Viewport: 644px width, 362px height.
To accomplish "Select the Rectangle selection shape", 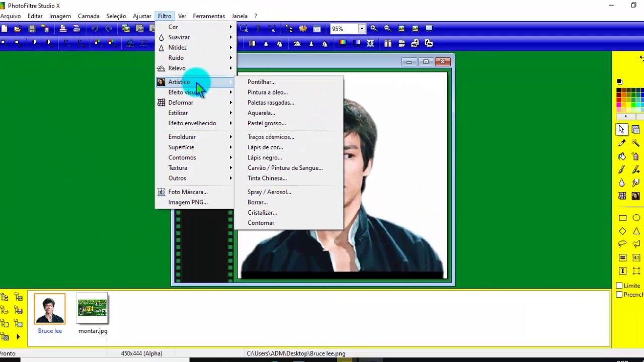I will click(622, 218).
